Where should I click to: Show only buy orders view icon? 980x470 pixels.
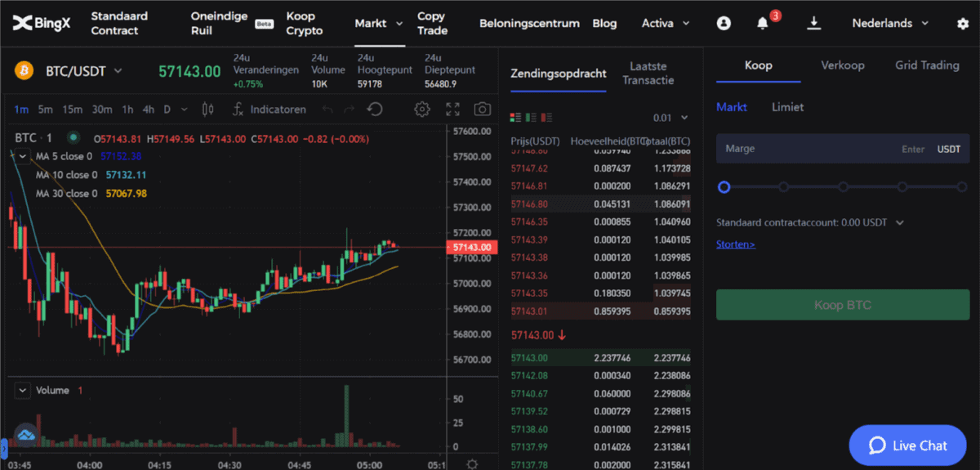[x=531, y=118]
